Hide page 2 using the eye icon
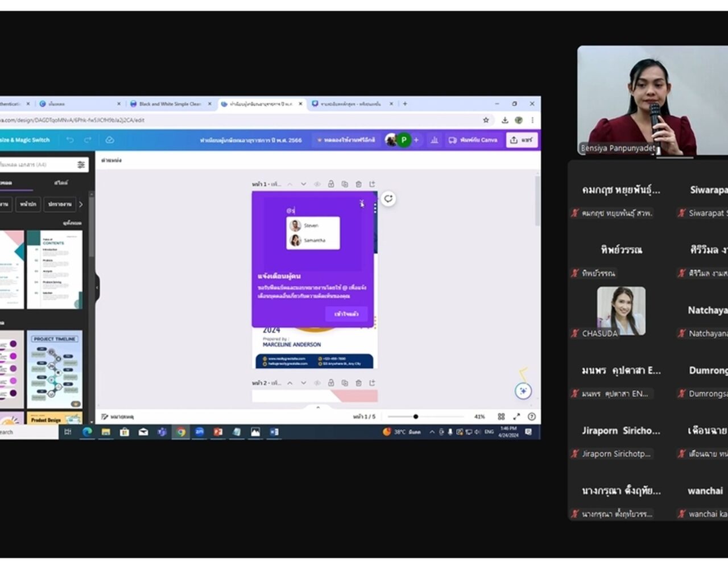 (317, 383)
